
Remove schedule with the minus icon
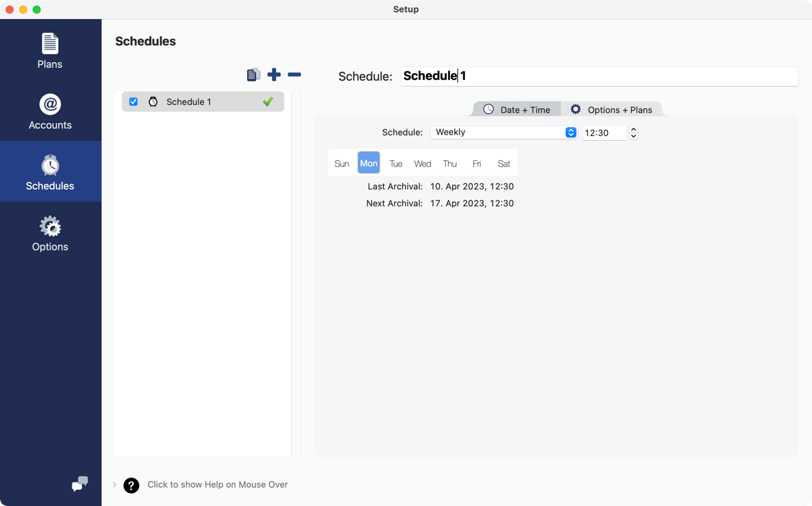(294, 74)
